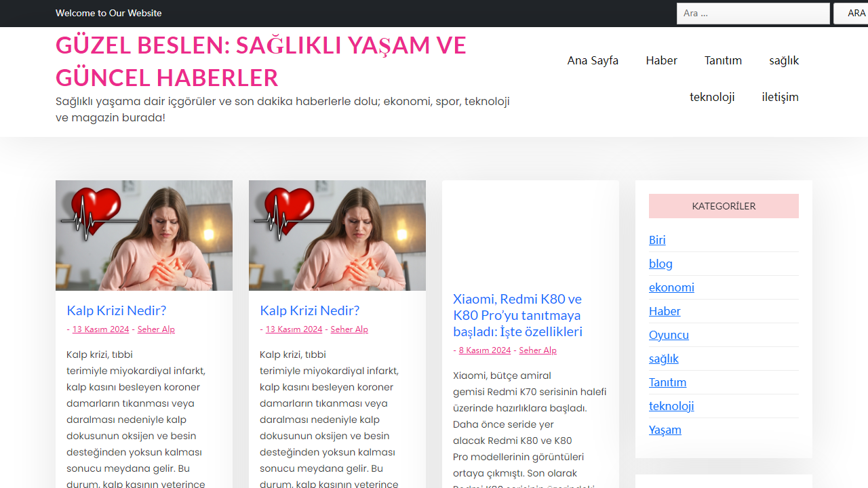Click the first heart attack article thumbnail image
Viewport: 868px width, 488px height.
click(x=144, y=235)
